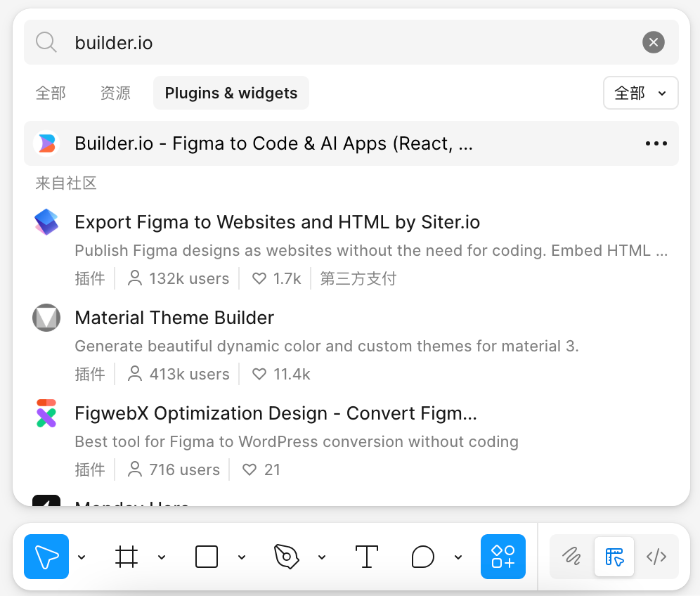This screenshot has width=700, height=596.
Task: Switch to Draw mode
Action: (x=572, y=556)
